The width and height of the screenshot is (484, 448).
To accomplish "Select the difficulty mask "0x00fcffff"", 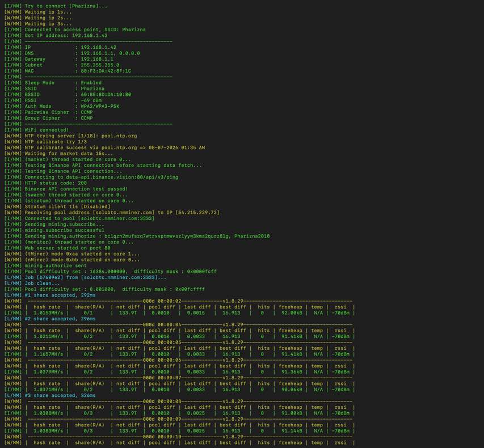I will pos(190,289).
